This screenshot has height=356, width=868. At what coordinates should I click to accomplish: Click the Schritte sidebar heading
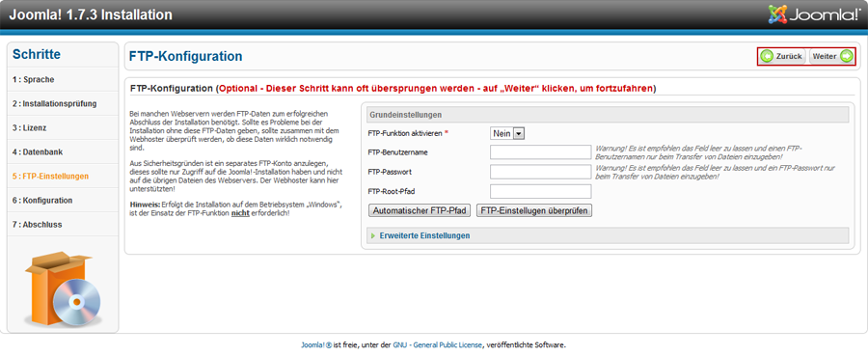click(37, 54)
